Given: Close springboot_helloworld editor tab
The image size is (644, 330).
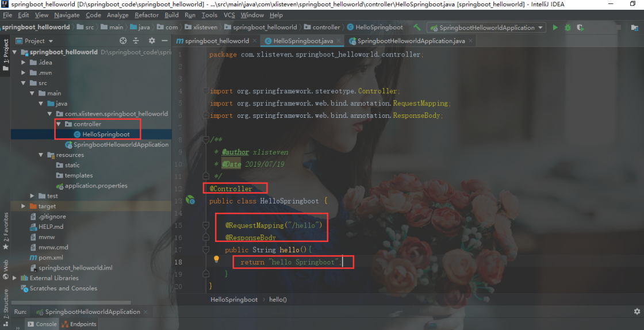Looking at the screenshot, I should (255, 41).
